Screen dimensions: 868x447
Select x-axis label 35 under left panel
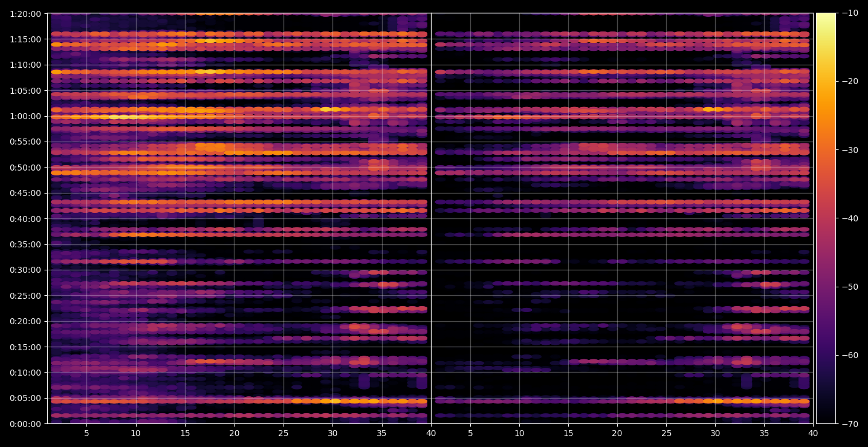381,433
